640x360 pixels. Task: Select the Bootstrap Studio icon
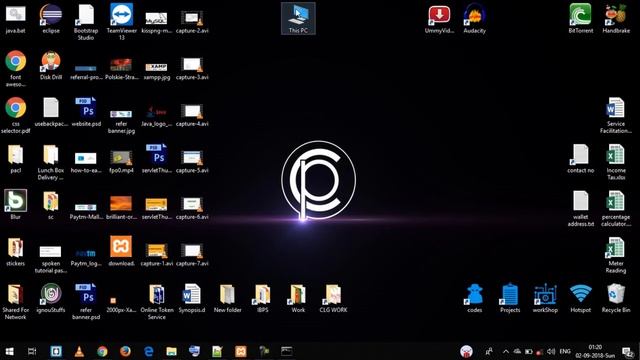(x=86, y=22)
